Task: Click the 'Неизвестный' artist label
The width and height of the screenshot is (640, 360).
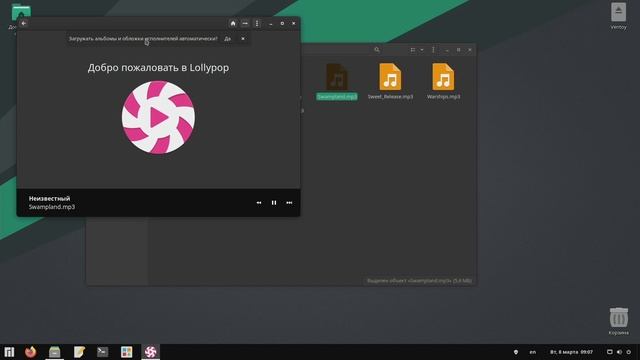Action: pos(49,198)
